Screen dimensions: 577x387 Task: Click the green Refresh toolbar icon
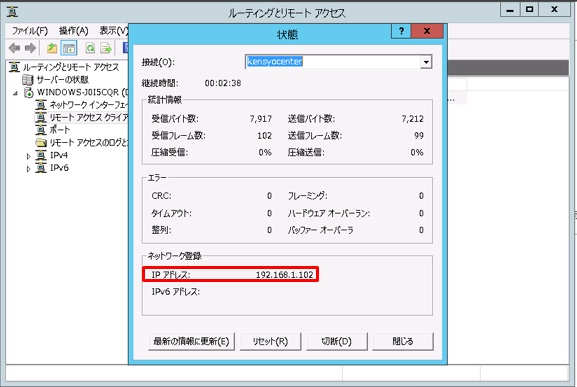[90, 48]
